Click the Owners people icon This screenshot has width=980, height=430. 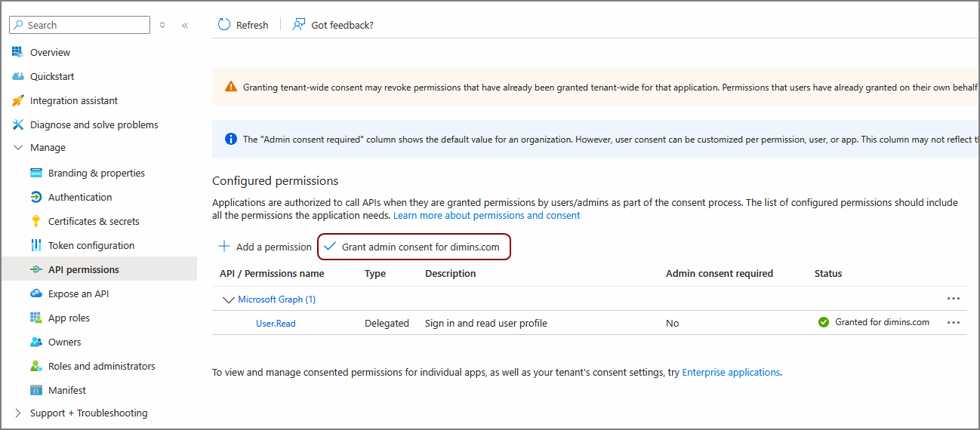click(x=35, y=342)
